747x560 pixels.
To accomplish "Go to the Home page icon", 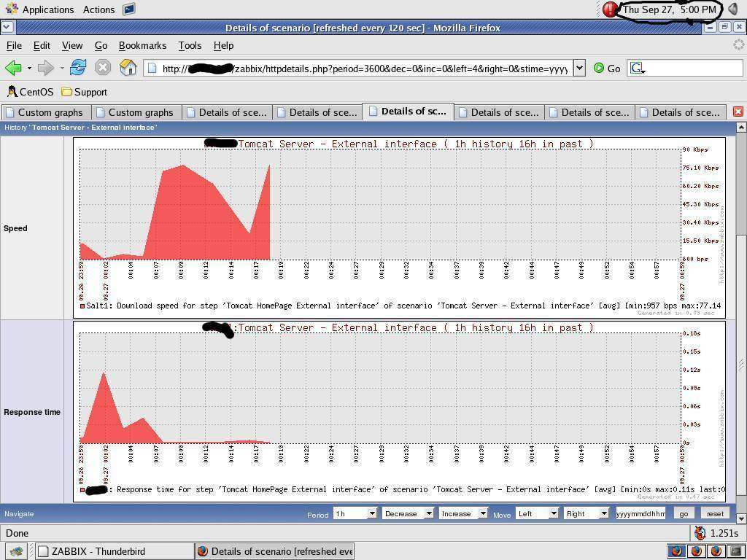I will (x=128, y=68).
